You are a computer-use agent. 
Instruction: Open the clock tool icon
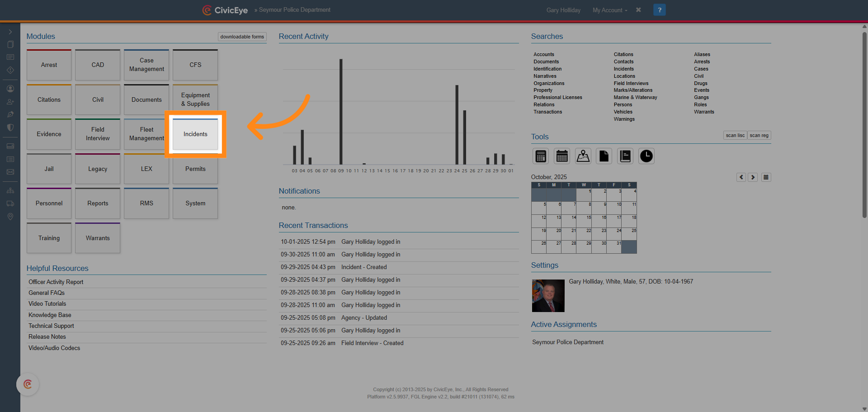(646, 156)
